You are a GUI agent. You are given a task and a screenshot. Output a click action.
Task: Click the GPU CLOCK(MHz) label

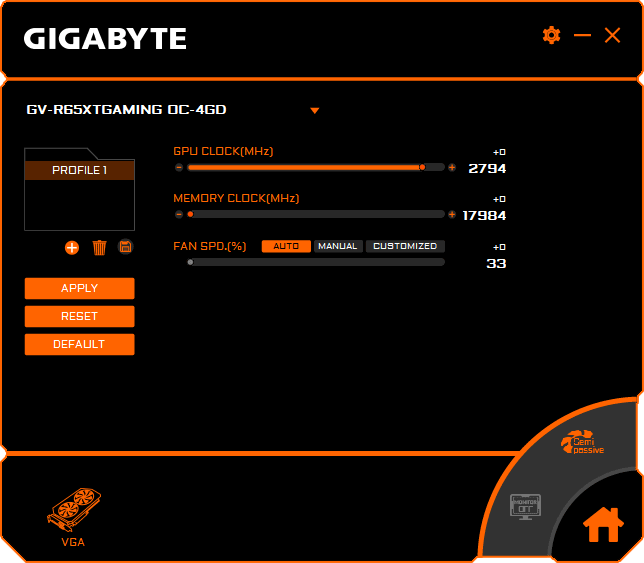click(223, 152)
